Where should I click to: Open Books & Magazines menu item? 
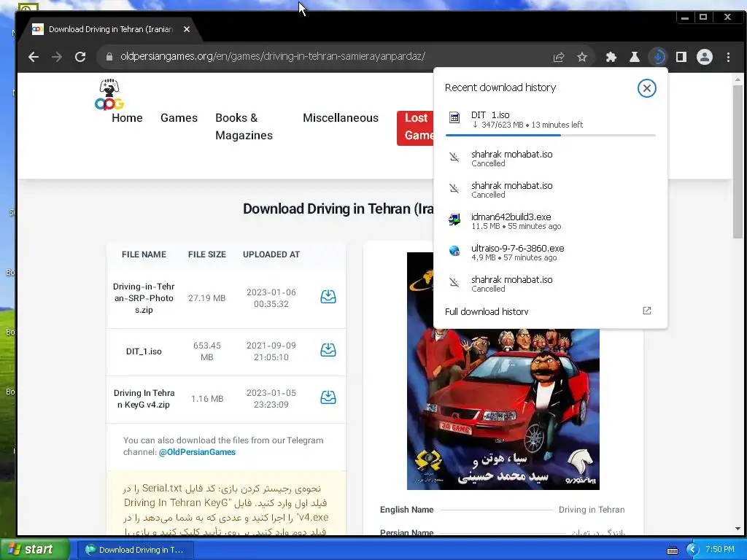[244, 127]
